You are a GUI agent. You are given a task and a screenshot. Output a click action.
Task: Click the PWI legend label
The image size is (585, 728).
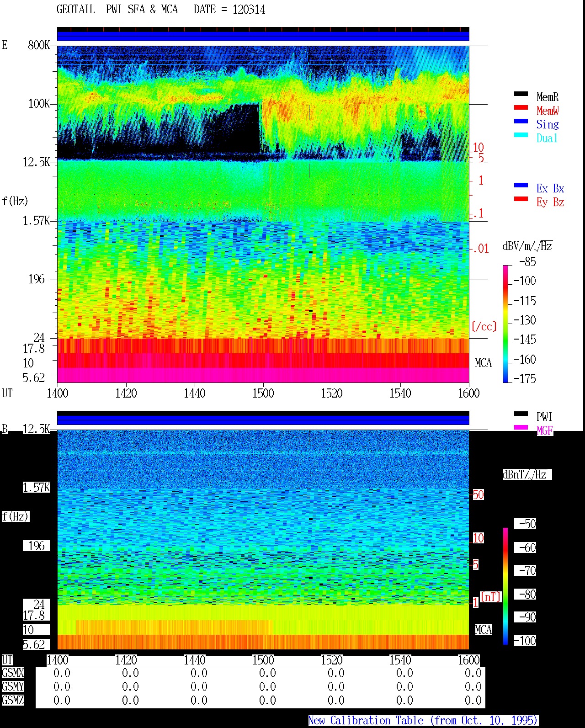pos(544,417)
